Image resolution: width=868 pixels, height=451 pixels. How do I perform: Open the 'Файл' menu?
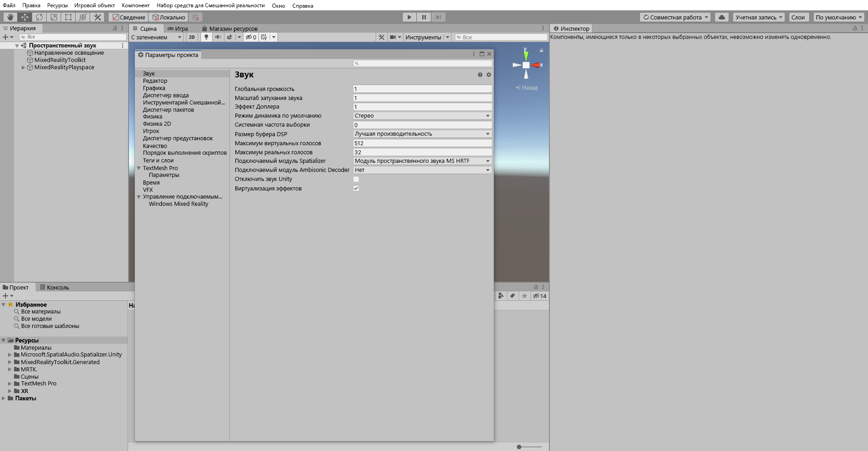[9, 5]
